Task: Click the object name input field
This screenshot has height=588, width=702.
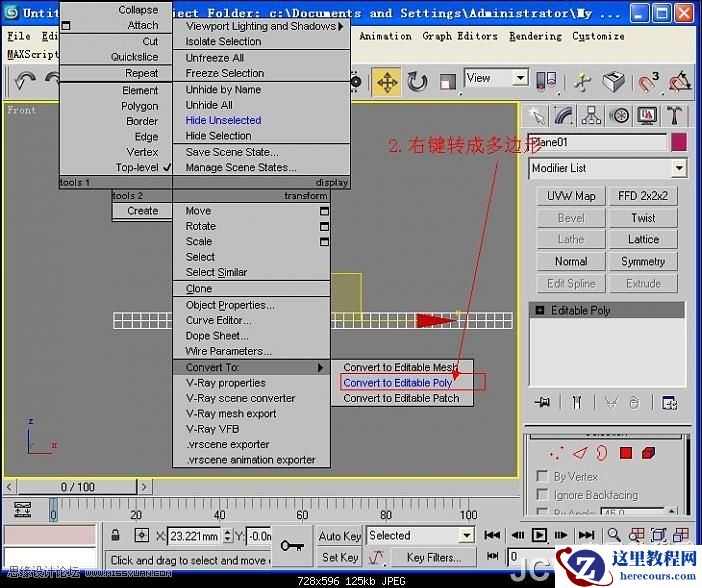Action: click(597, 142)
